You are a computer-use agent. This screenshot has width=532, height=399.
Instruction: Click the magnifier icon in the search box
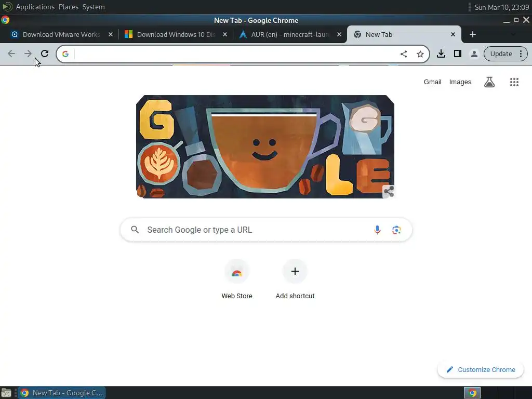pos(135,230)
